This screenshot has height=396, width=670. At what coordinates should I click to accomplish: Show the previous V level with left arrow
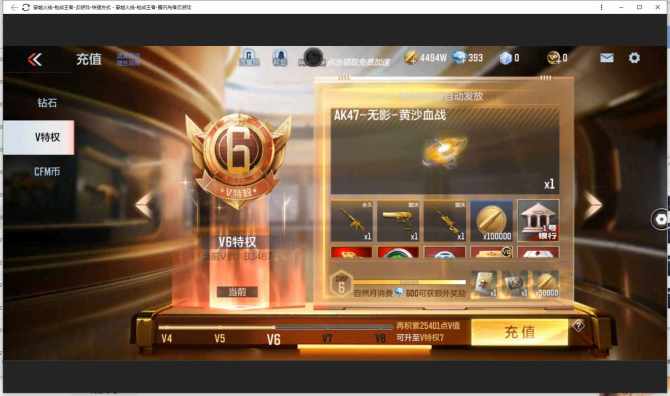pos(144,206)
